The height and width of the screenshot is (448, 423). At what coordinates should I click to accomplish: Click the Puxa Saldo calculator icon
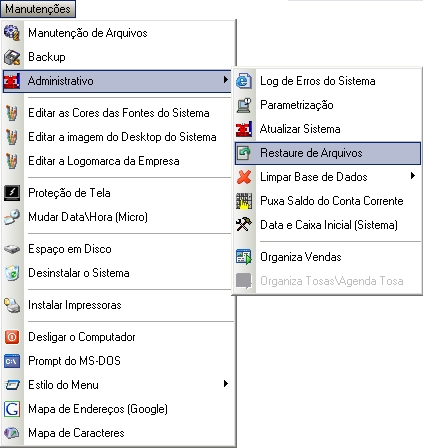(244, 201)
